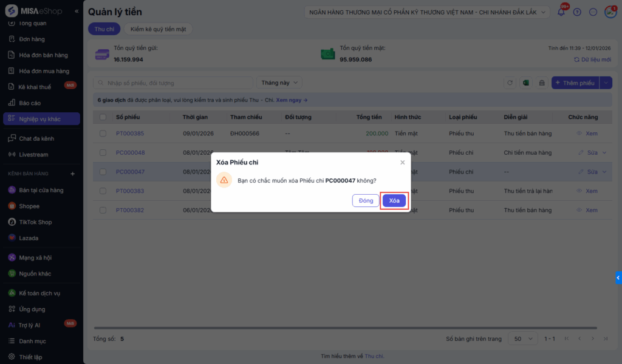The height and width of the screenshot is (364, 622).
Task: Open Ứng dụng apps icon
Action: pos(12,309)
